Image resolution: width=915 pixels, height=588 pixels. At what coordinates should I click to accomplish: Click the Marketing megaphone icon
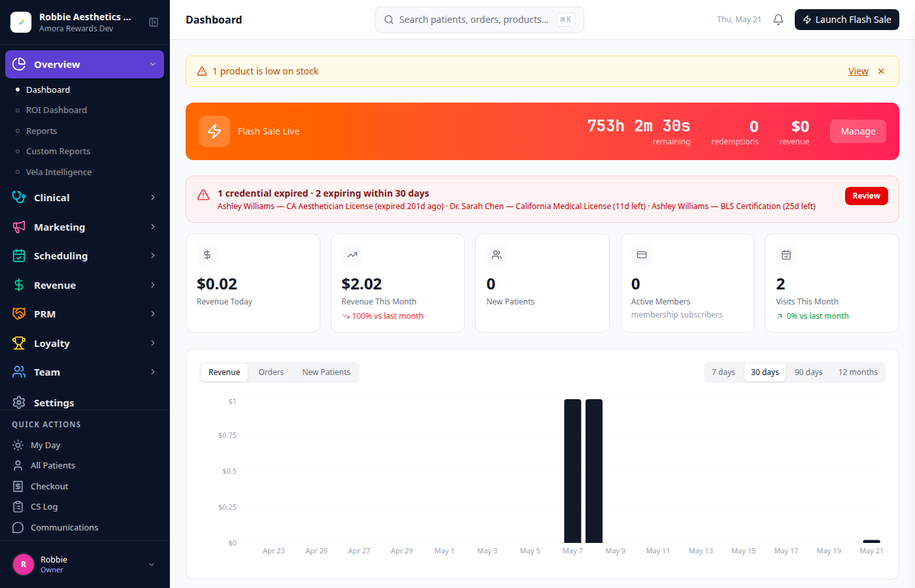(x=19, y=227)
